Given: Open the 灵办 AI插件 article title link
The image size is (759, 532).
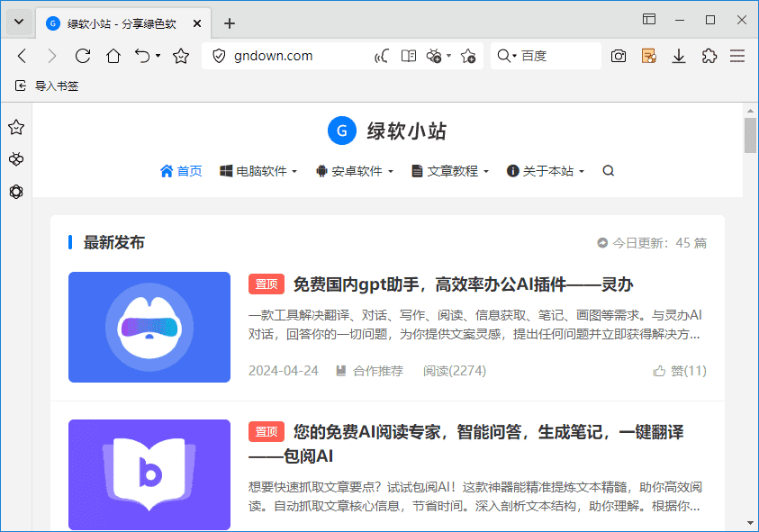Looking at the screenshot, I should pyautogui.click(x=463, y=285).
